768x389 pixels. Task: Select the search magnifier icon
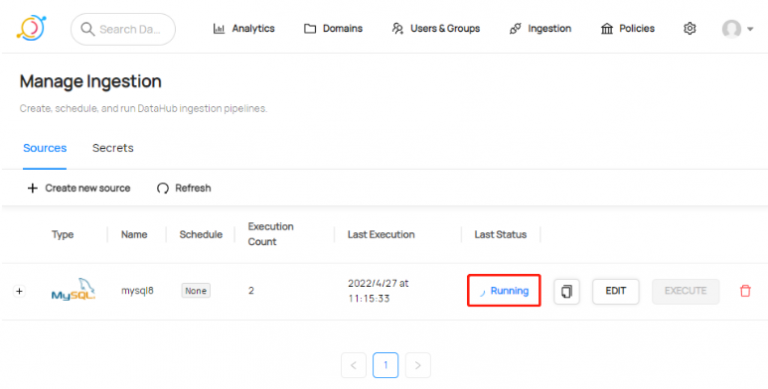point(88,29)
